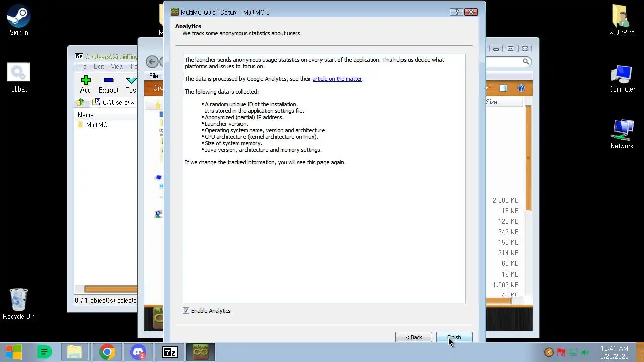
Task: Open Steam Sign In desktop shortcut
Action: click(19, 21)
